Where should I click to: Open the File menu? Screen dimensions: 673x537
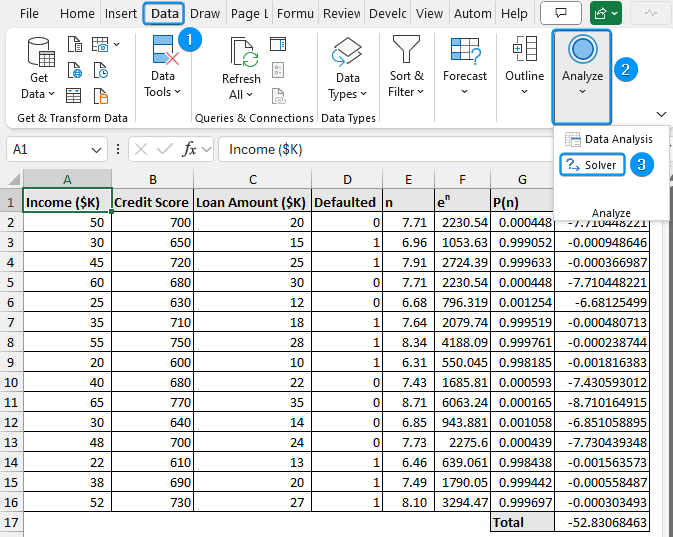tap(29, 14)
